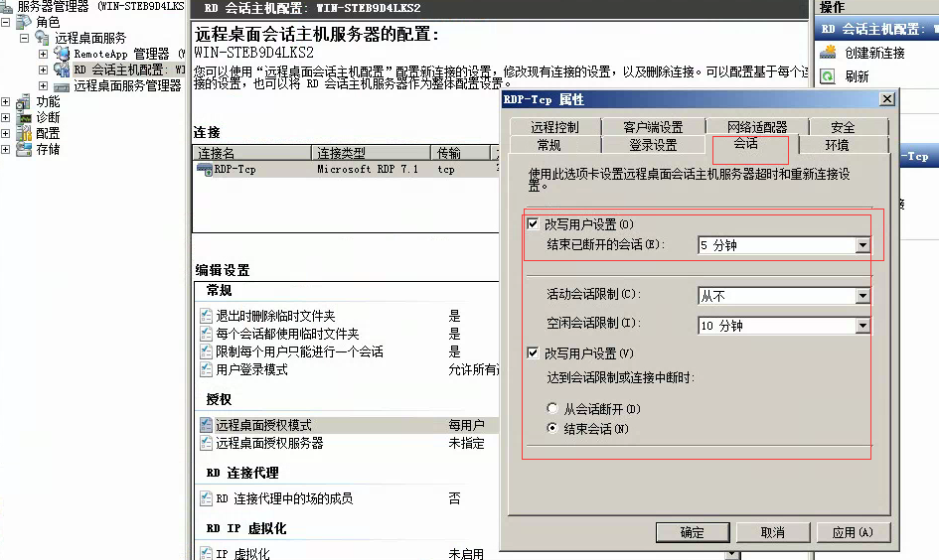
Task: Click the 刷新 action icon
Action: pyautogui.click(x=828, y=76)
